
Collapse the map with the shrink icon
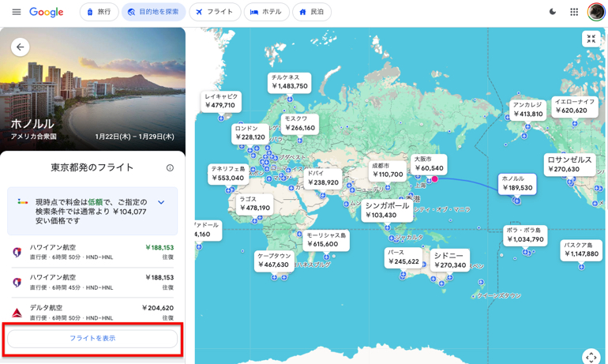pyautogui.click(x=591, y=39)
